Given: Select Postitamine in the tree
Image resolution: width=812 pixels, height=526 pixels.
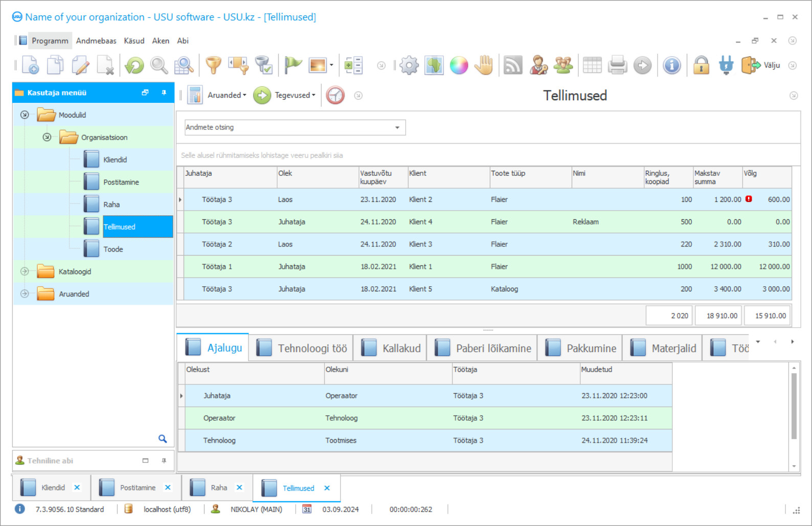Looking at the screenshot, I should [121, 182].
